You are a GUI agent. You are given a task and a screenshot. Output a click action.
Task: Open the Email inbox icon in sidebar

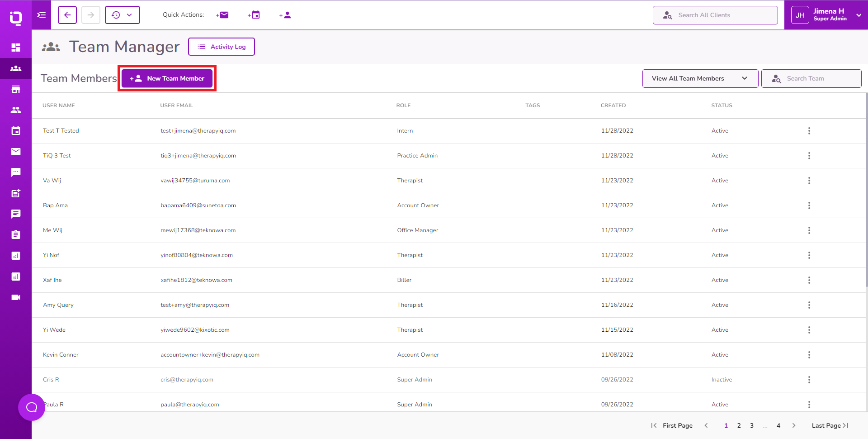coord(16,152)
